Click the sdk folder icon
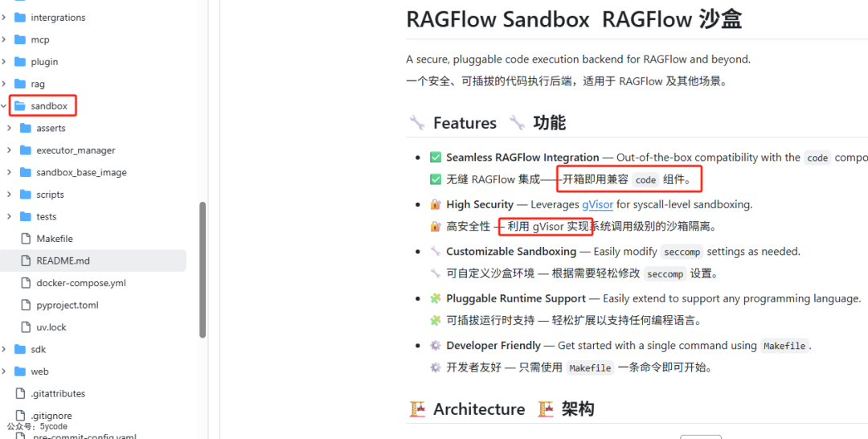 (20, 349)
